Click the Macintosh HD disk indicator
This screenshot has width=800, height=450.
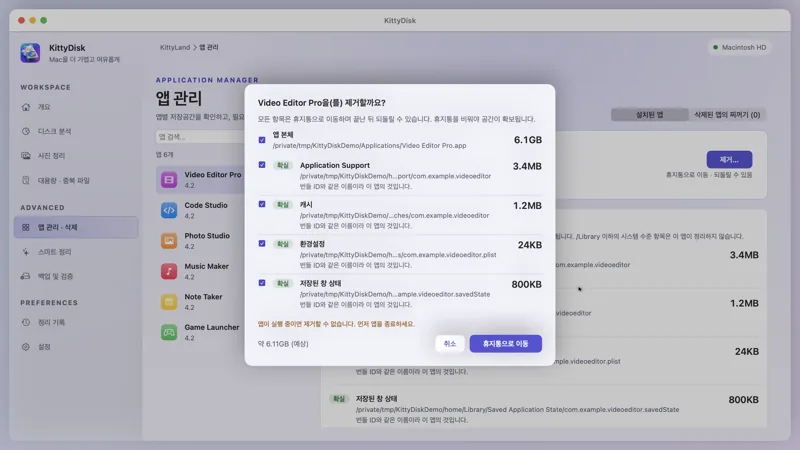tap(740, 47)
